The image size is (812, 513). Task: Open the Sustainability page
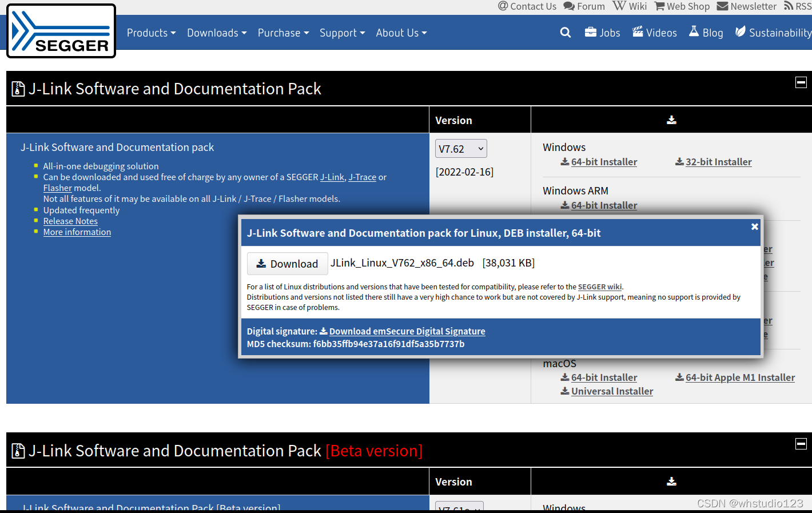(773, 33)
